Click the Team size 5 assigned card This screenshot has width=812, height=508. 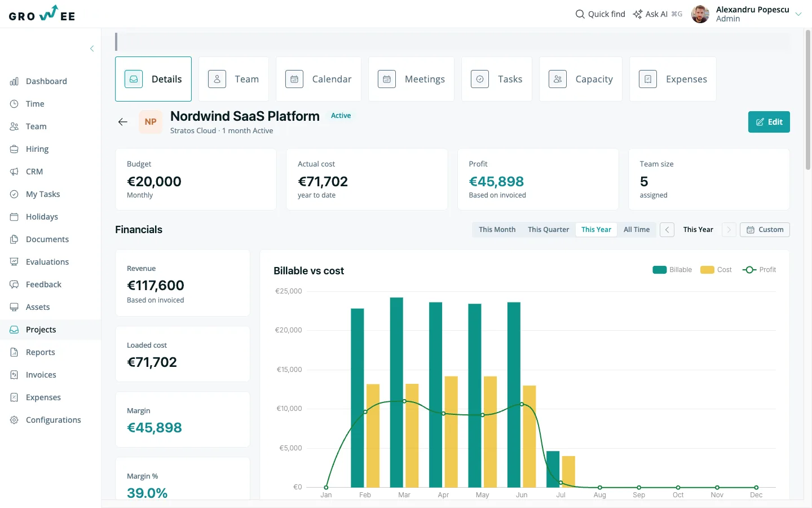(x=709, y=179)
